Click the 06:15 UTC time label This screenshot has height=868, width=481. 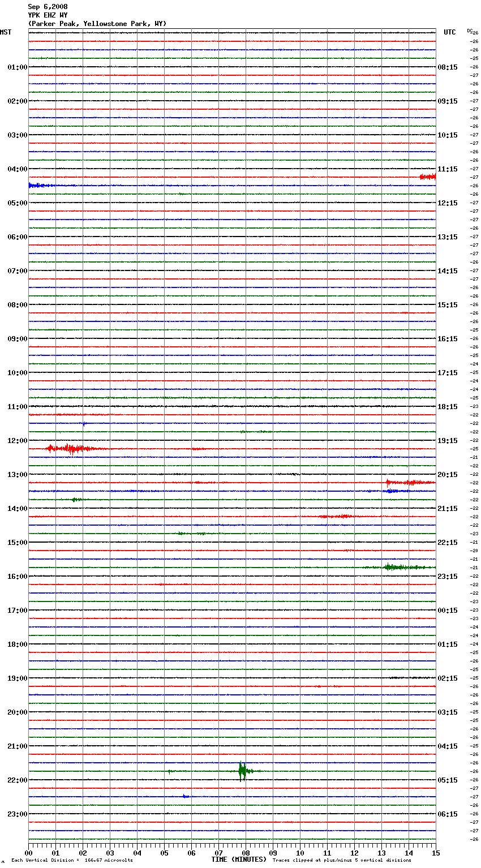click(448, 814)
